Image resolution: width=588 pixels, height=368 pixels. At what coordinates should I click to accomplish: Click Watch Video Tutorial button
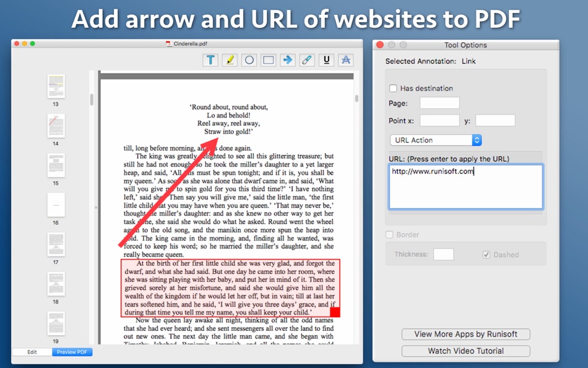[x=465, y=351]
